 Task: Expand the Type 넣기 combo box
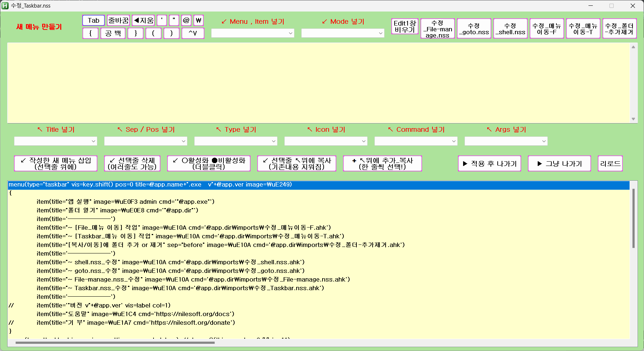(236, 141)
